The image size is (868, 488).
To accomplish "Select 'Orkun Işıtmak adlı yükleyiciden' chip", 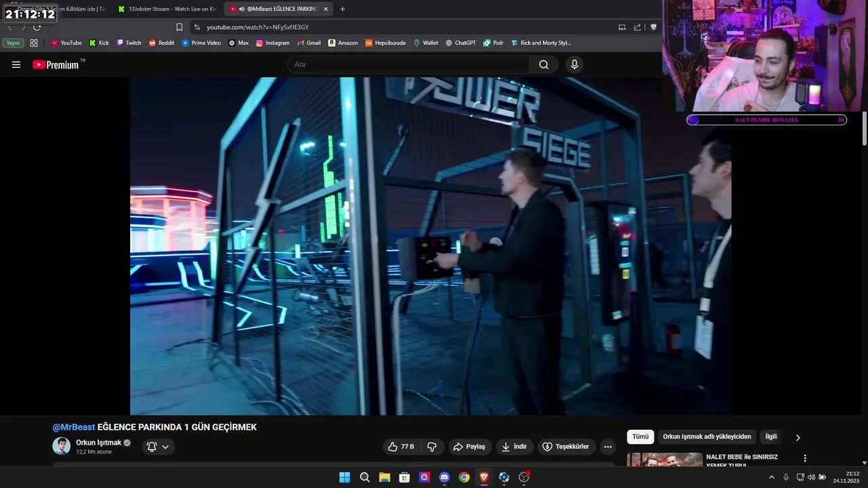I will pyautogui.click(x=707, y=436).
